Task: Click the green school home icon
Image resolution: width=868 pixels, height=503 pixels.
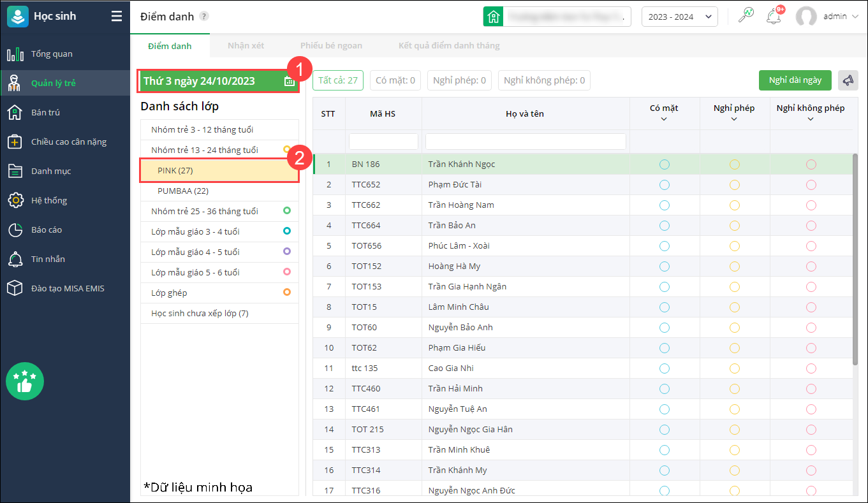Action: 493,17
